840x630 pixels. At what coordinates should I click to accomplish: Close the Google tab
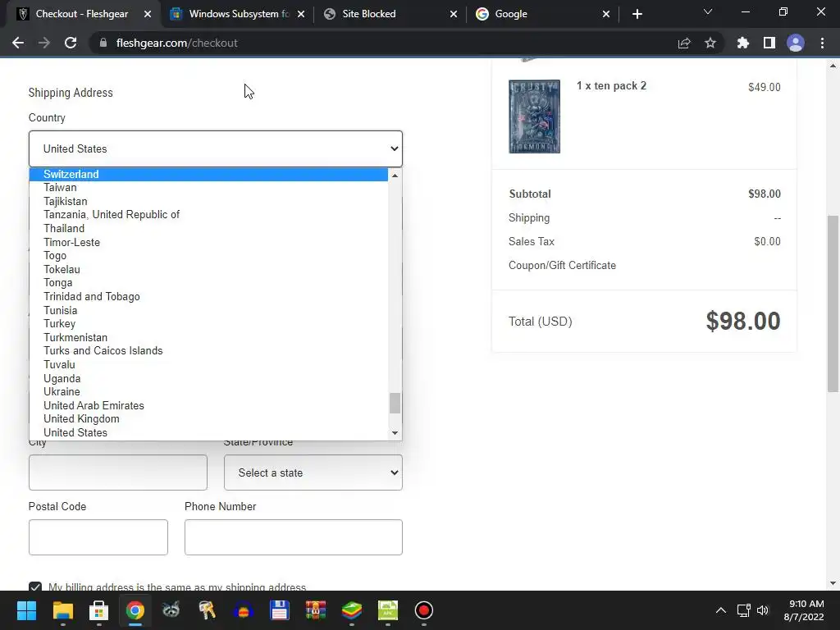coord(606,14)
